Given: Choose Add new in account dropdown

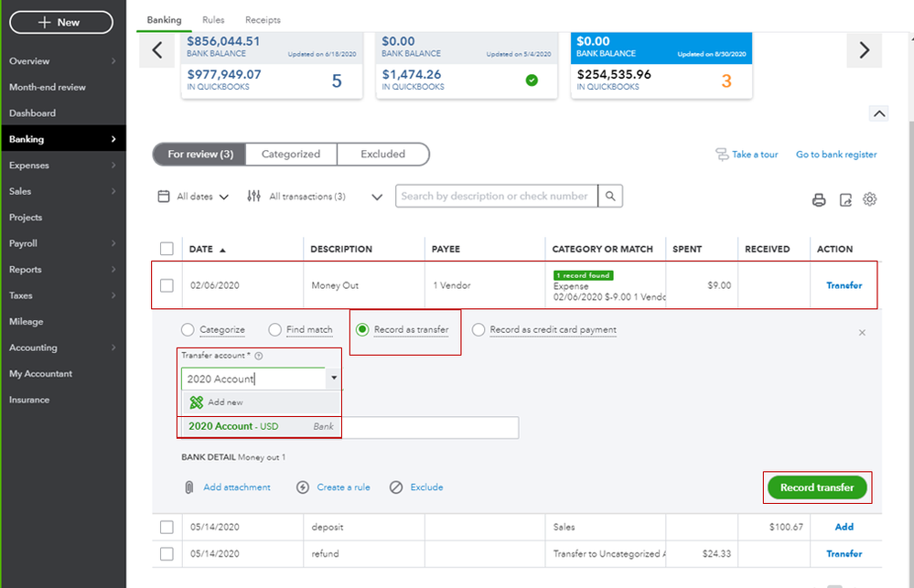Looking at the screenshot, I should pyautogui.click(x=261, y=402).
